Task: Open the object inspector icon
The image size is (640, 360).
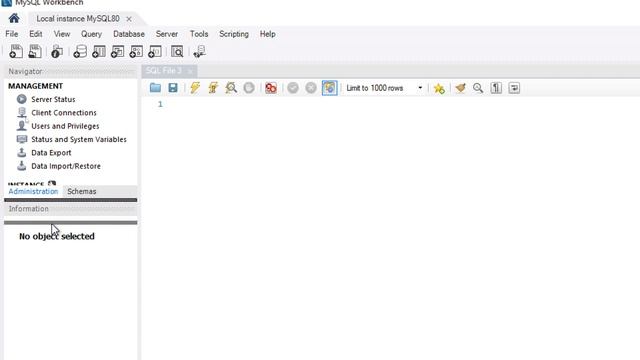Action: 57,51
